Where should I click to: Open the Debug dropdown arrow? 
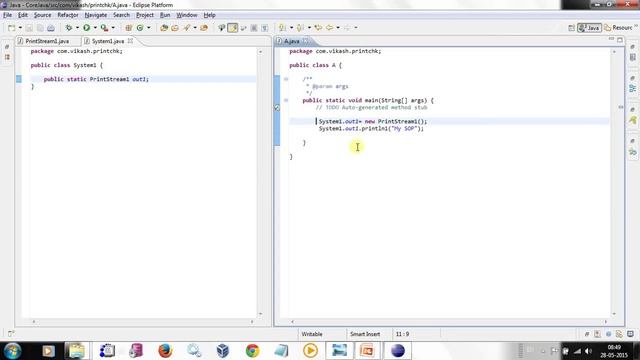click(77, 28)
